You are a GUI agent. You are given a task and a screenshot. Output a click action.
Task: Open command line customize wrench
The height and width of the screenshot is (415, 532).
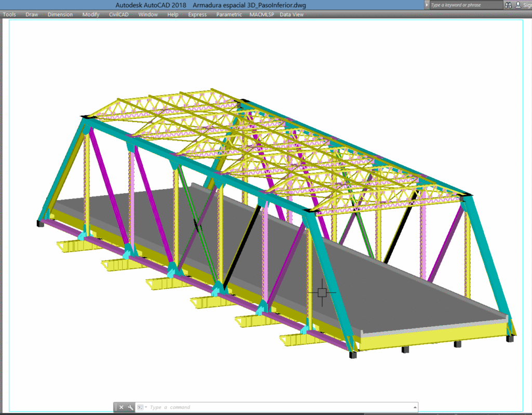tap(130, 407)
